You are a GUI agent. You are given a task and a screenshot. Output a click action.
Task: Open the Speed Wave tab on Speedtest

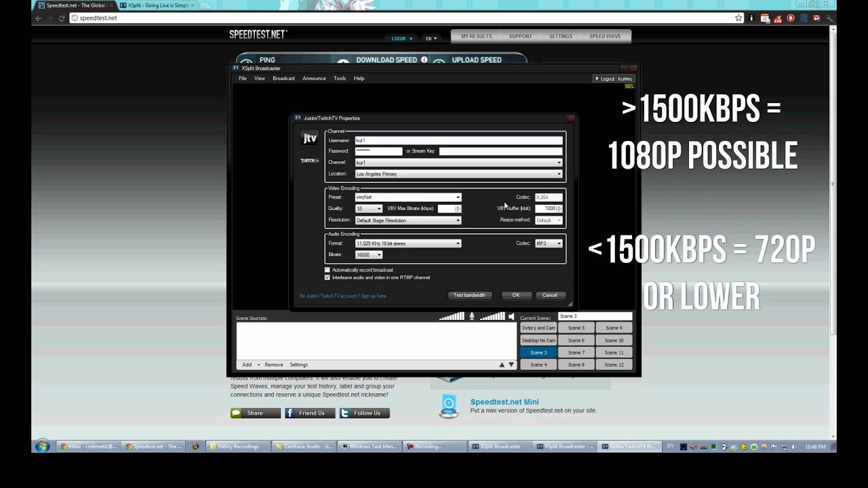coord(605,36)
